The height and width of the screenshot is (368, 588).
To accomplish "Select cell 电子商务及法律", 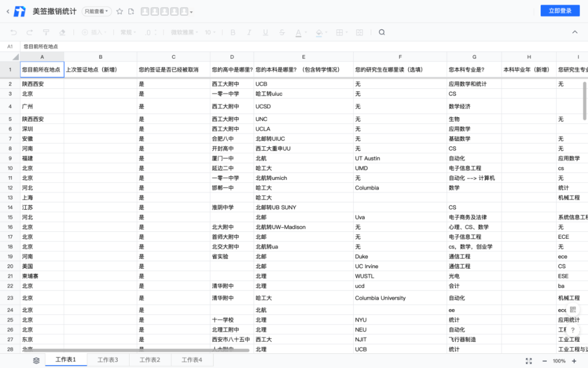I will (x=474, y=217).
